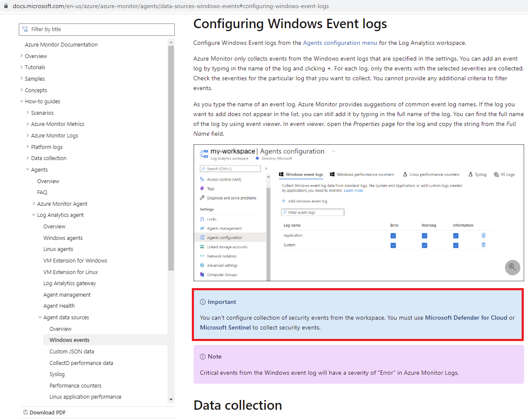This screenshot has width=528, height=420.
Task: Click the Agents configuration icon in menu
Action: [202, 237]
